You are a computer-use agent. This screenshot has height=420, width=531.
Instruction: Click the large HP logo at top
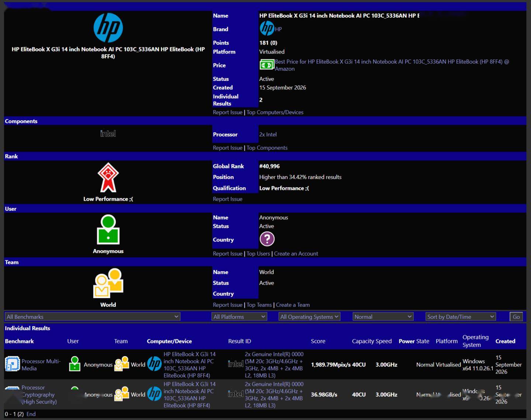[x=108, y=28]
